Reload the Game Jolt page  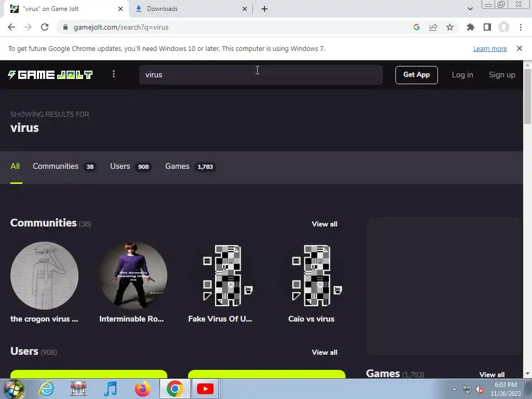(45, 27)
